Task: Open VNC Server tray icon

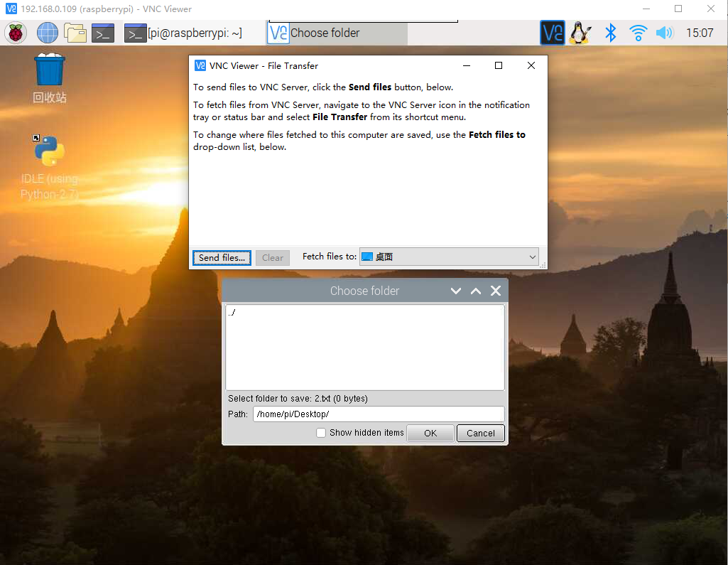Action: tap(553, 33)
